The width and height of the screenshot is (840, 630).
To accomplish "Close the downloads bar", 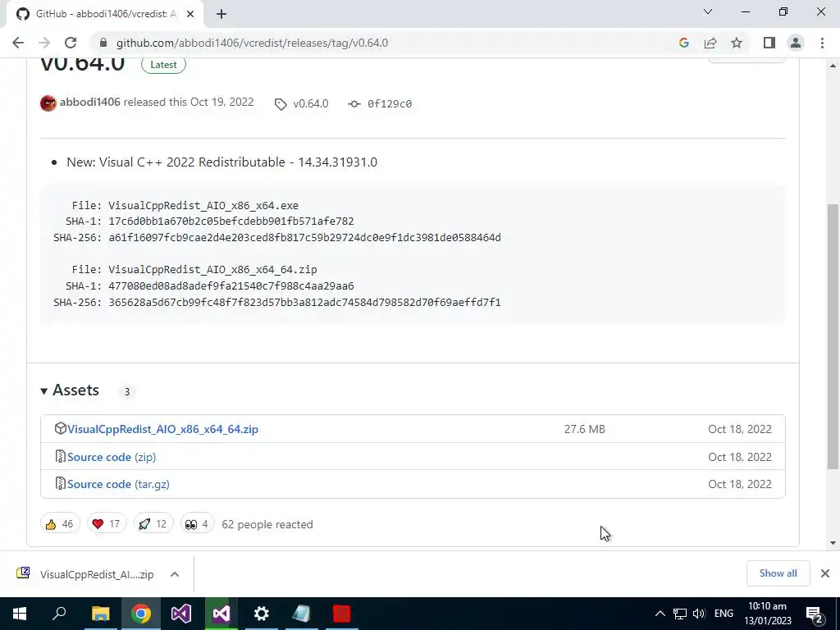I will pyautogui.click(x=825, y=573).
